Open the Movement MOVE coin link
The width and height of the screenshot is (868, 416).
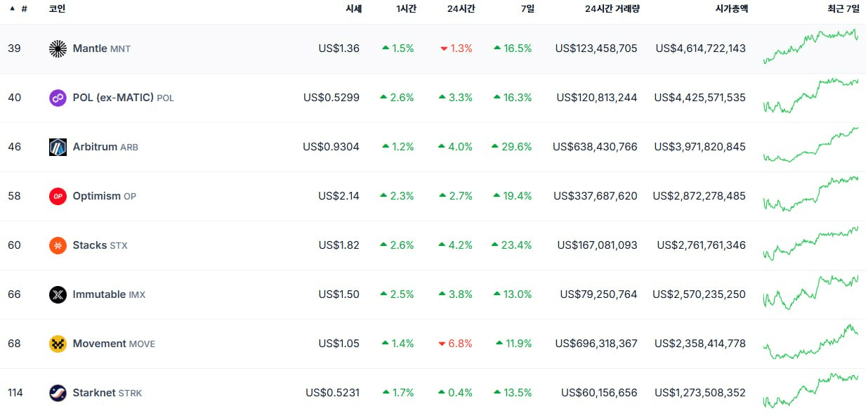pos(114,344)
